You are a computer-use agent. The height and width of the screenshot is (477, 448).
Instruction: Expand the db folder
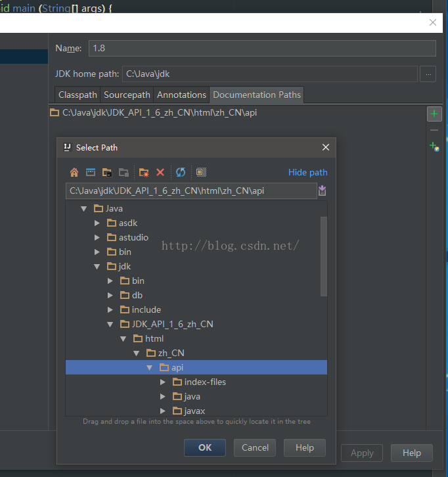point(110,296)
